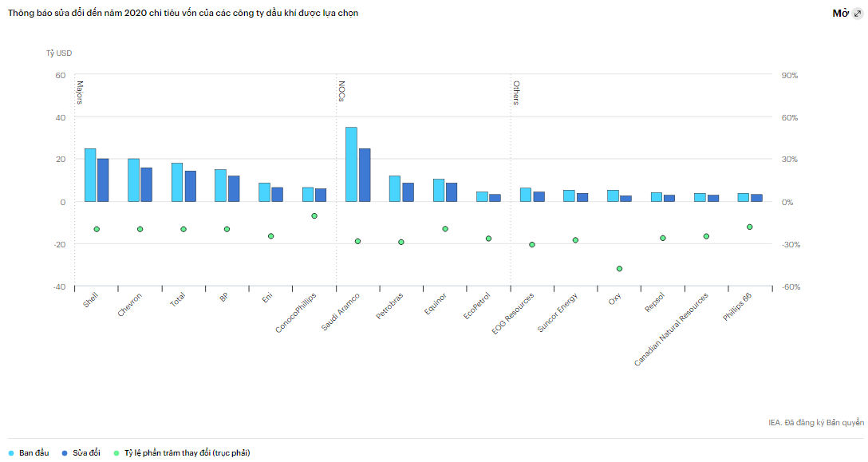The width and height of the screenshot is (868, 462).
Task: Click the Others group label
Action: click(516, 93)
